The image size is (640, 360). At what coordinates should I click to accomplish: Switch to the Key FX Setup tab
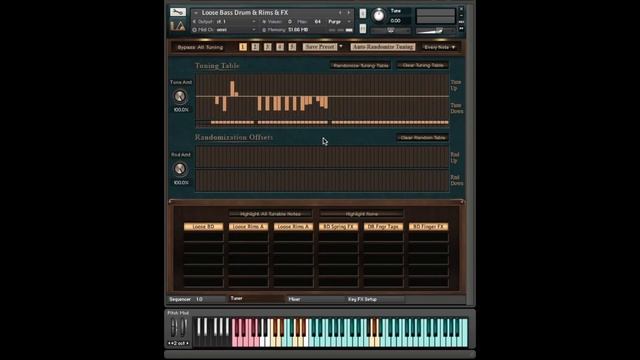375,299
